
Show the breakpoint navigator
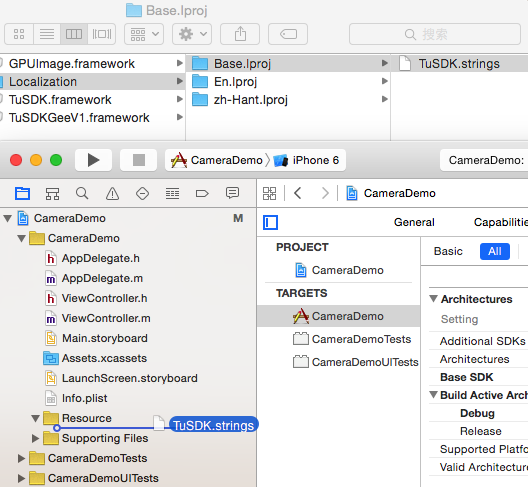202,193
